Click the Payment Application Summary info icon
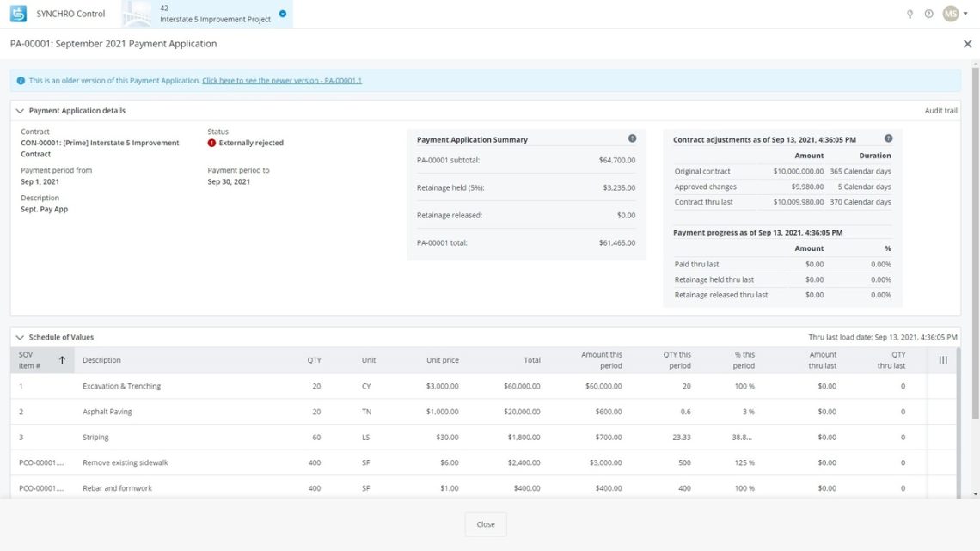This screenshot has width=980, height=551. click(632, 138)
